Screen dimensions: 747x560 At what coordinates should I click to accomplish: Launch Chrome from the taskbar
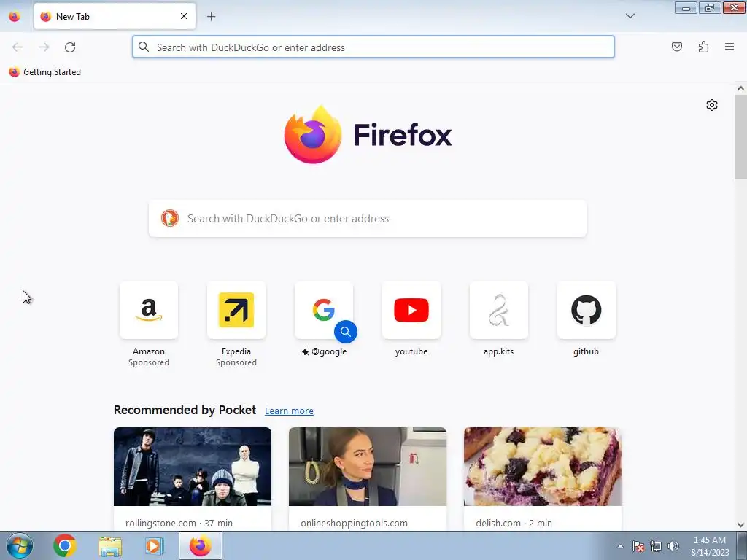pyautogui.click(x=65, y=545)
